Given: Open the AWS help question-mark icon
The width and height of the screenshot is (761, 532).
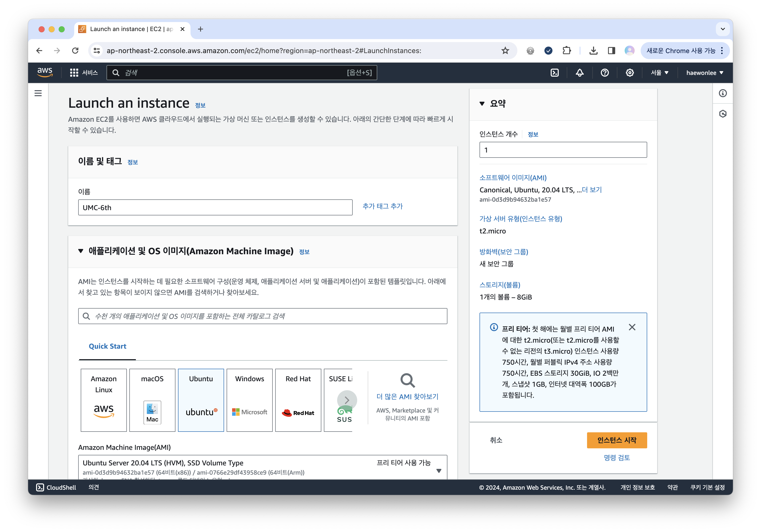Looking at the screenshot, I should point(605,73).
